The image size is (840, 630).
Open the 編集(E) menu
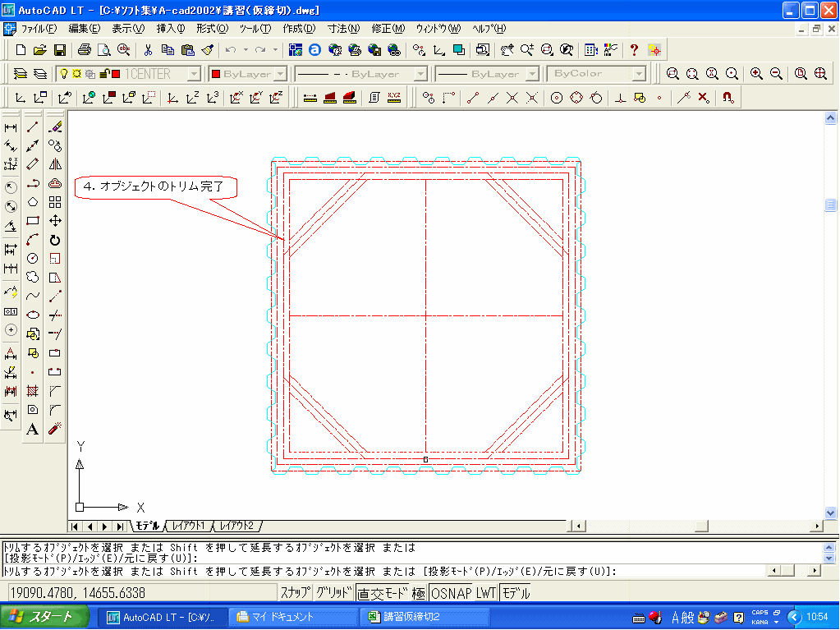point(84,29)
